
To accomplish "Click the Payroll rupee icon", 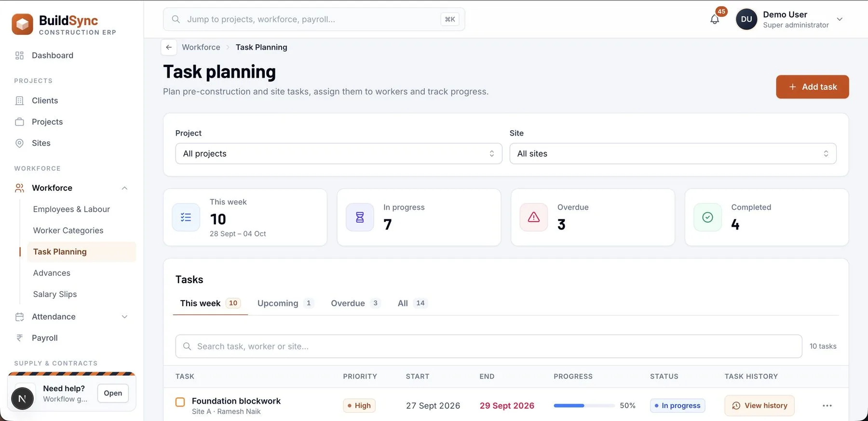I will tap(19, 338).
